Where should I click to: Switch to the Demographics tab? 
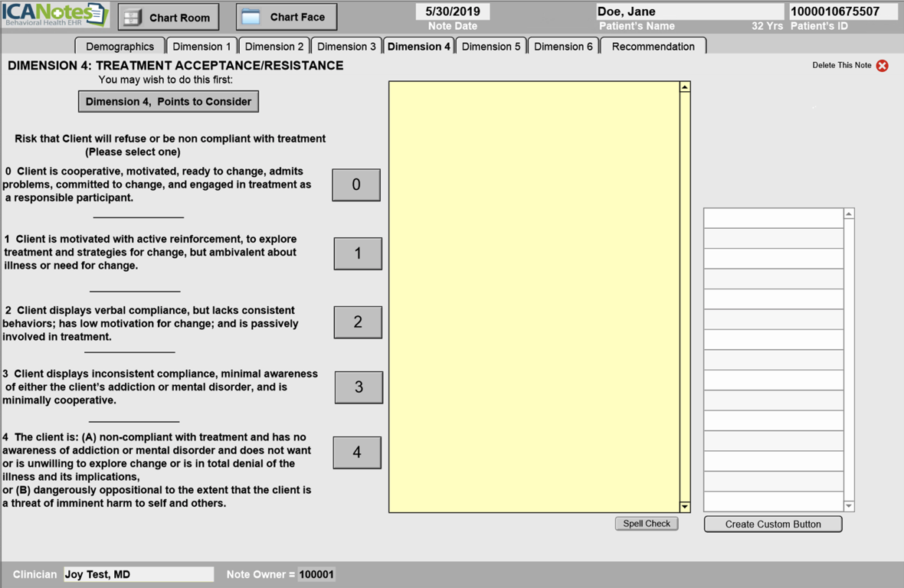(120, 47)
